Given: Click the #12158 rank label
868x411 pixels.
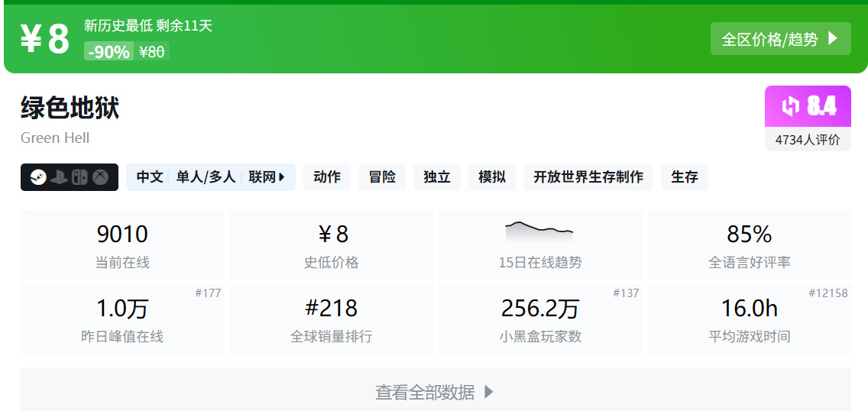Looking at the screenshot, I should point(828,293).
